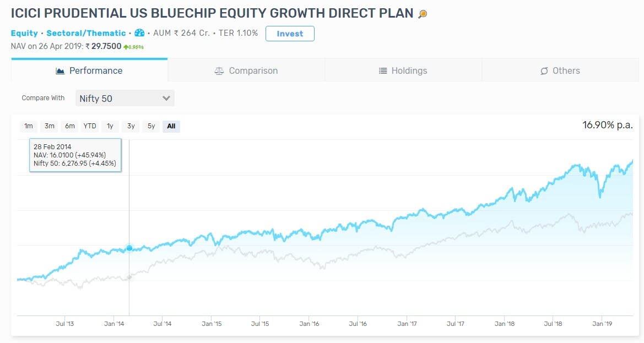Select the 3m time range
Screen dimensions: 644x343
(x=50, y=126)
